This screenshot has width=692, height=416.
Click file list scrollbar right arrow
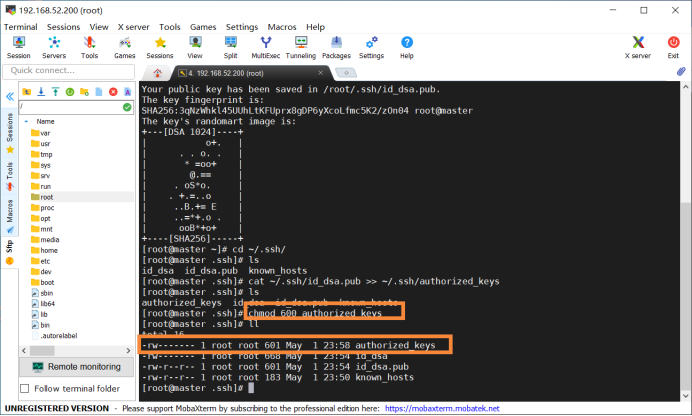[128, 351]
